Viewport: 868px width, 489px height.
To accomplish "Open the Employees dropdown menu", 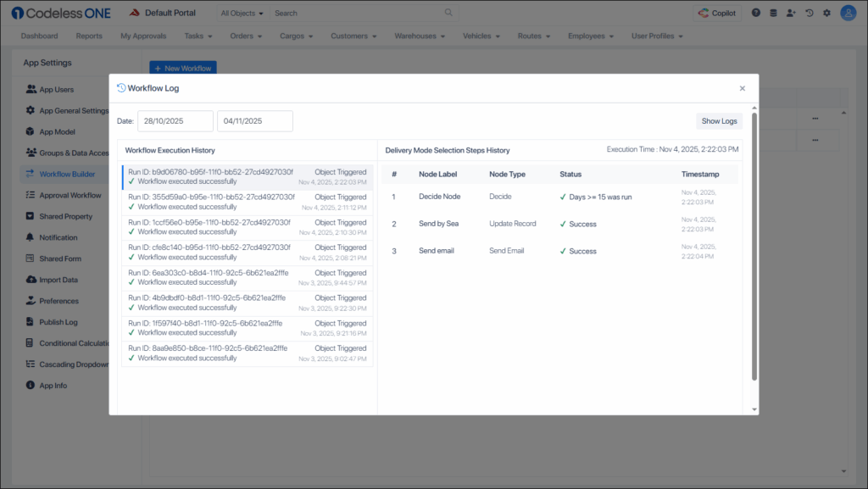I will (592, 36).
